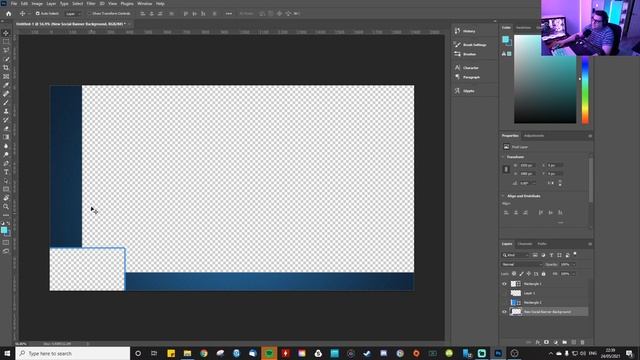Select the Horizontal Type tool

[6, 172]
